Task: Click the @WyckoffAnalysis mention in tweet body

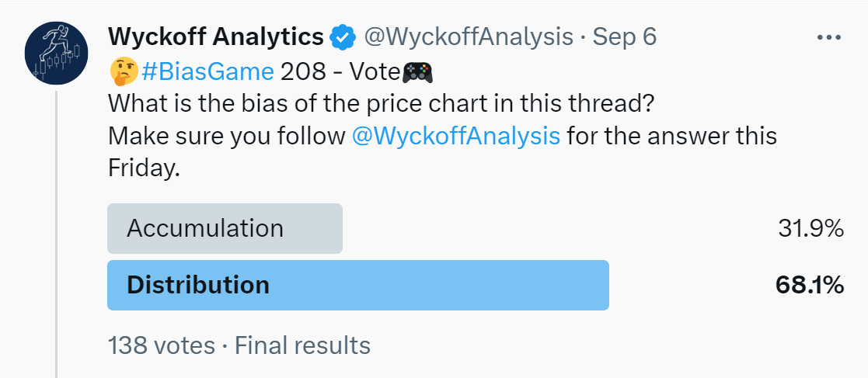Action: [x=456, y=136]
